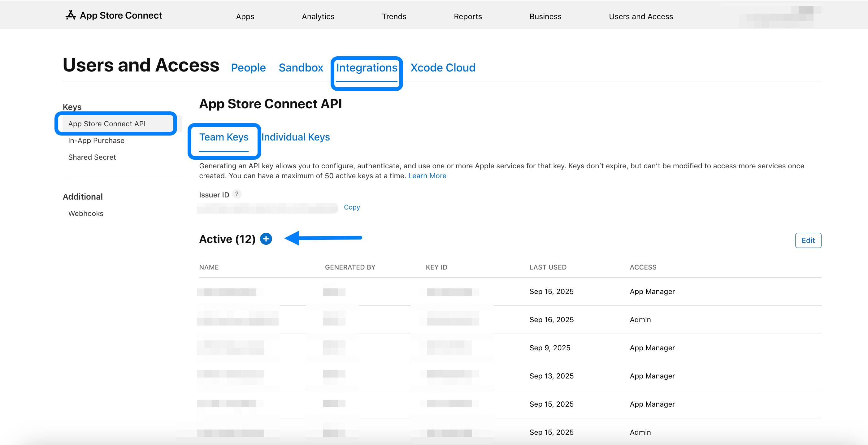Click the App Store Connect logo icon
This screenshot has height=445, width=868.
coord(70,15)
